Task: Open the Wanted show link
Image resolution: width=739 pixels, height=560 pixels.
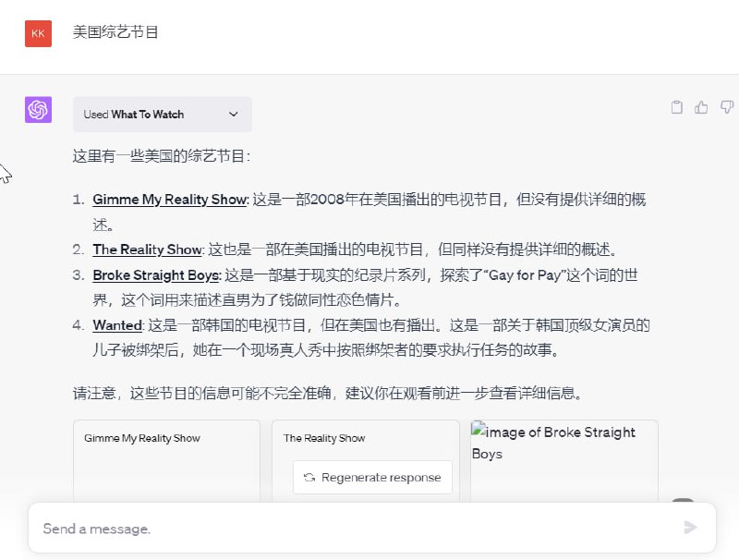Action: pyautogui.click(x=117, y=325)
